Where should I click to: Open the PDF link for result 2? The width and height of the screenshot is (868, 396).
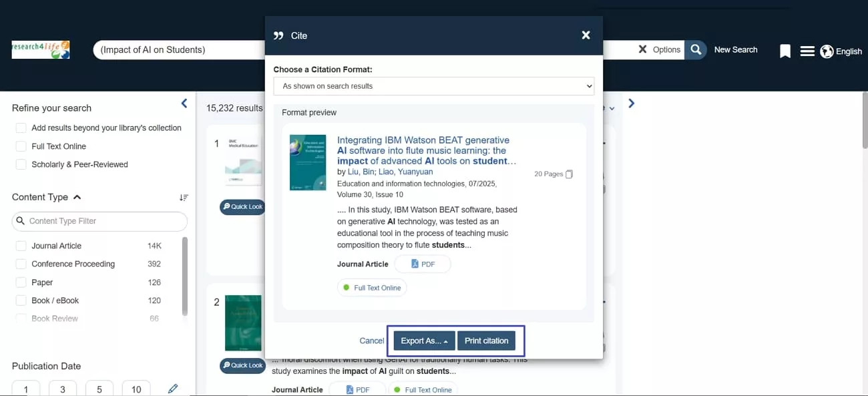(357, 390)
